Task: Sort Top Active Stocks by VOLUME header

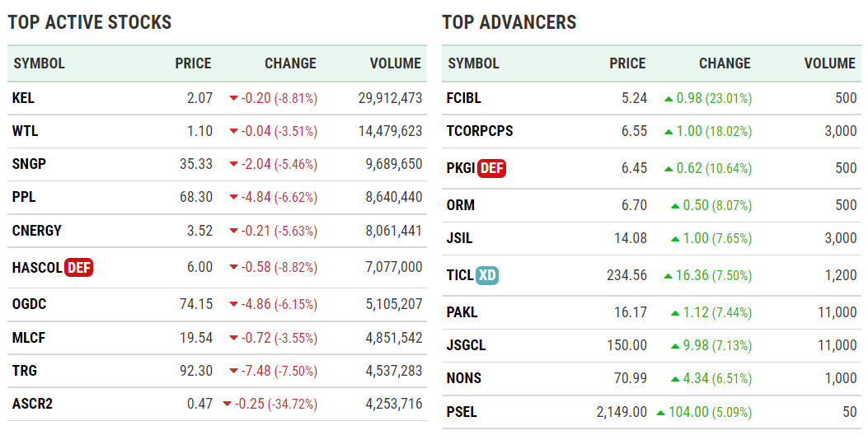Action: point(395,63)
